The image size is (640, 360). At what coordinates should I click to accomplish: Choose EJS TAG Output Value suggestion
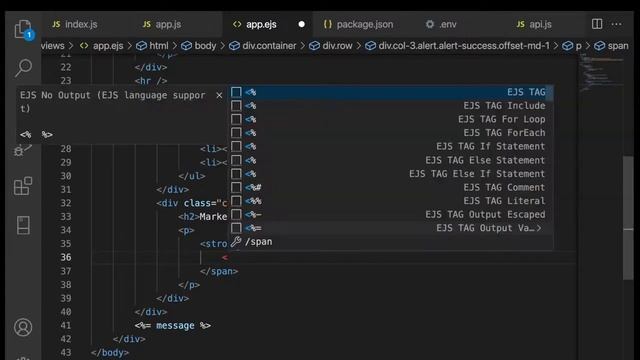(x=391, y=228)
